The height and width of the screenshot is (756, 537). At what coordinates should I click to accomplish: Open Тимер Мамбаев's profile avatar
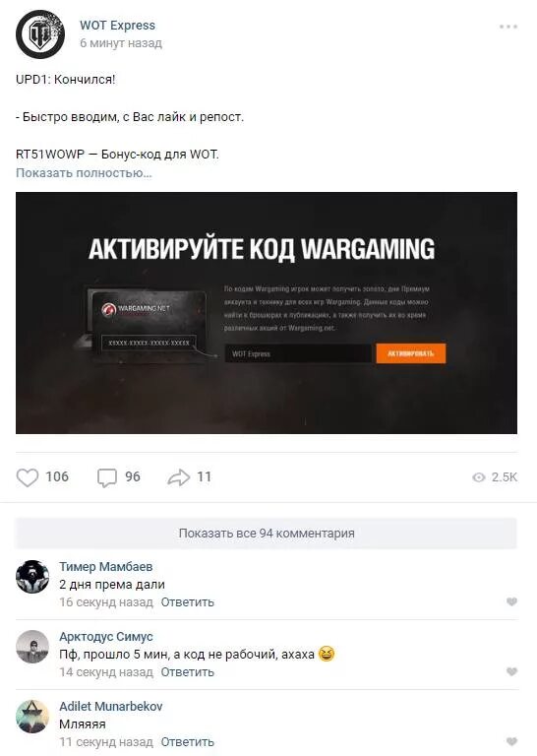32,577
